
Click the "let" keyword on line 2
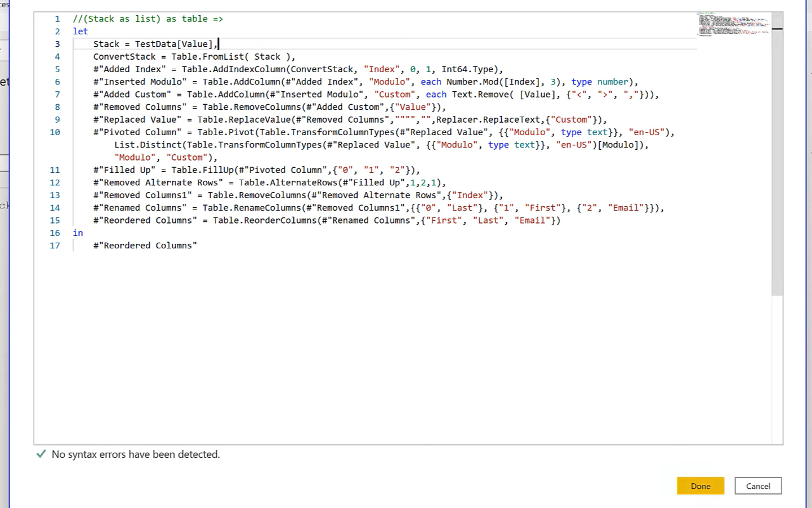tap(81, 32)
